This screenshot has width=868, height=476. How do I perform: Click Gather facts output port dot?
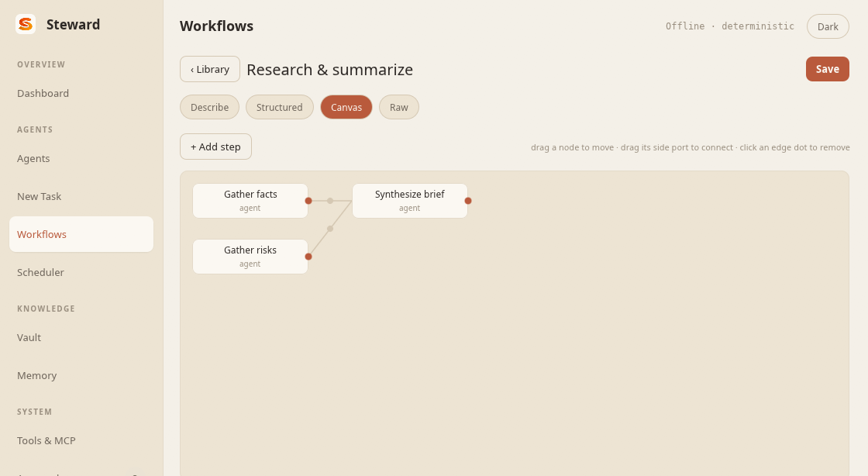pyautogui.click(x=308, y=201)
